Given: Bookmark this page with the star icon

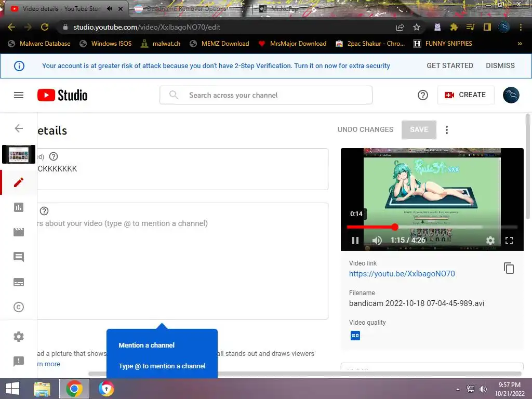Looking at the screenshot, I should point(417,27).
